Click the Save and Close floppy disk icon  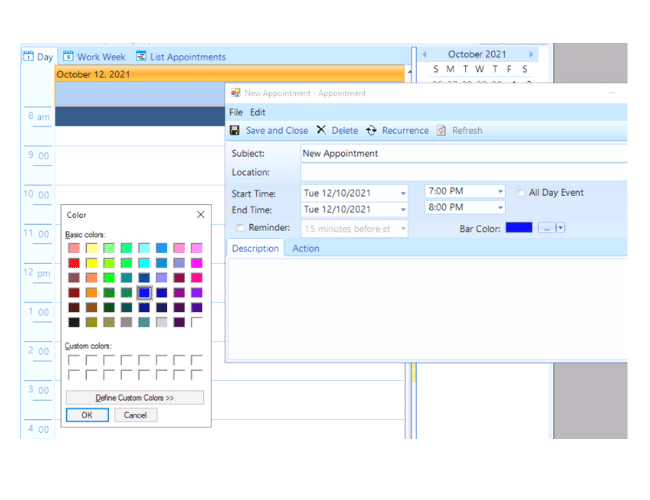(235, 131)
